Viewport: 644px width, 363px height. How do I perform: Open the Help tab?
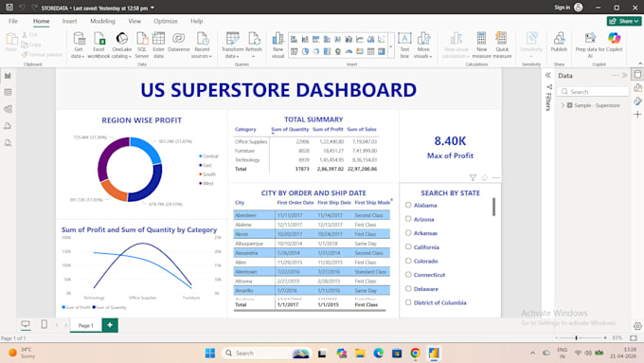click(196, 21)
